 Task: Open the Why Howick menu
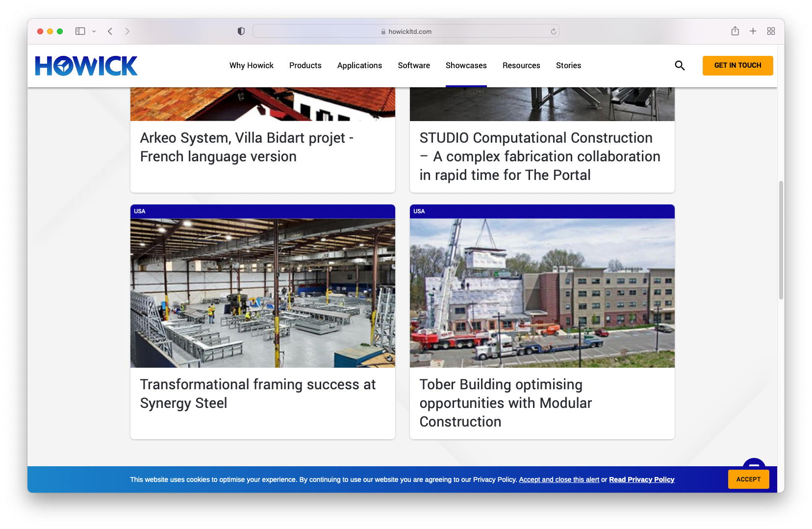coord(252,65)
